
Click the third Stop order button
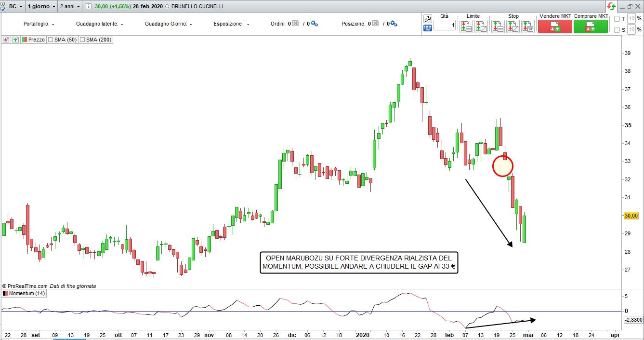[528, 27]
